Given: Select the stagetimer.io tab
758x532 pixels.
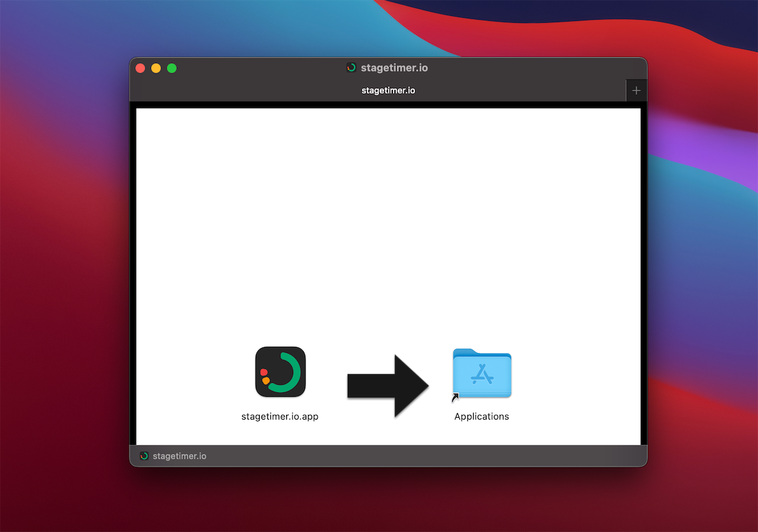Looking at the screenshot, I should [388, 90].
